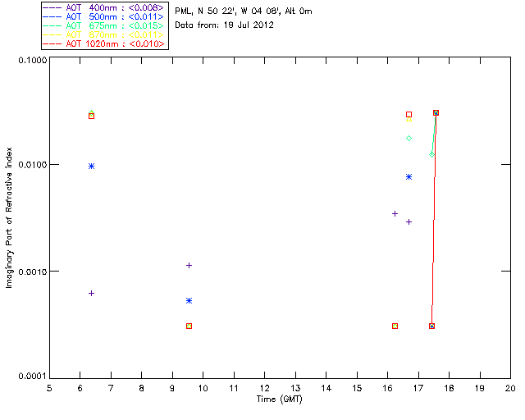Screen dimensions: 525x420
Task: Click purple plus marker near time 9.5
Action: 189,266
